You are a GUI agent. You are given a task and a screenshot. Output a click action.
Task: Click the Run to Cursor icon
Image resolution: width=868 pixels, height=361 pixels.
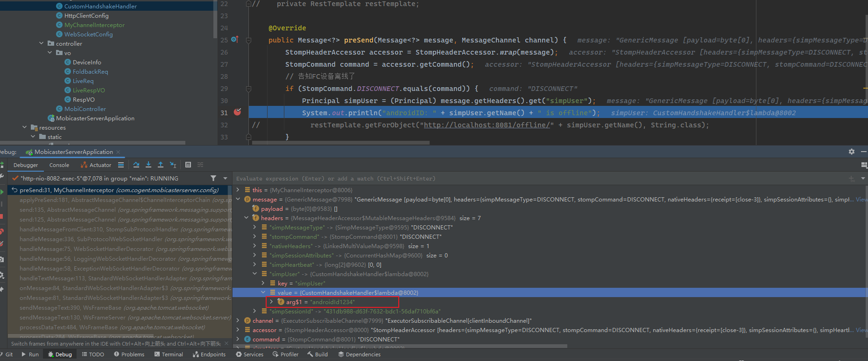[173, 165]
